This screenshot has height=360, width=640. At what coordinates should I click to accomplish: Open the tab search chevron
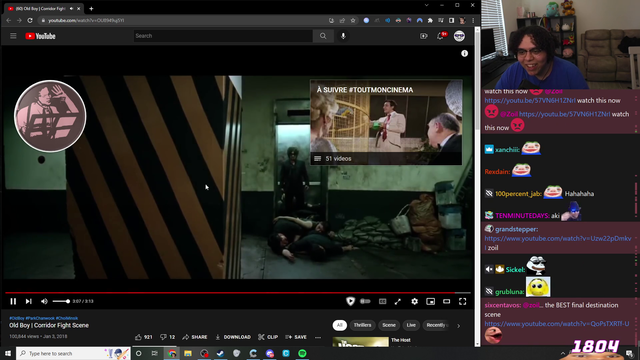427,5
